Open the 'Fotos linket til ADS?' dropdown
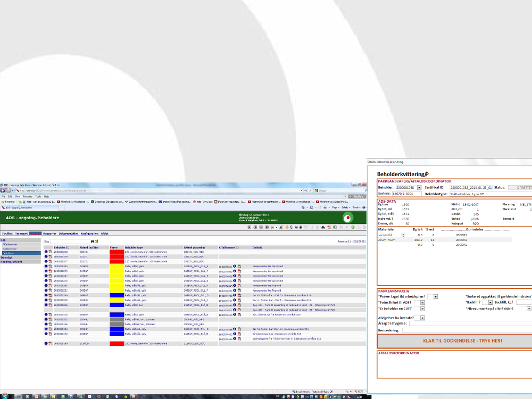Screen dimensions: 532x399 [x=422, y=303]
